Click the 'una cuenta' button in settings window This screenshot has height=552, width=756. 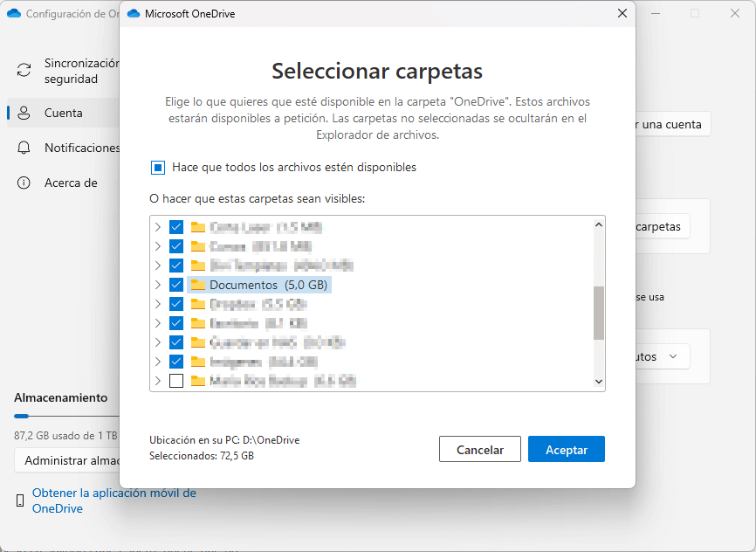coord(673,125)
